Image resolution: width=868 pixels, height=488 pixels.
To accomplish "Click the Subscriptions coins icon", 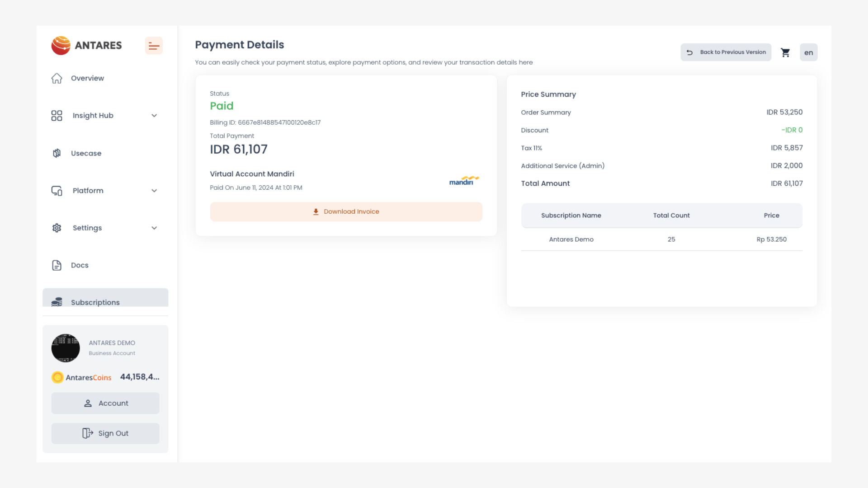I will pyautogui.click(x=57, y=302).
